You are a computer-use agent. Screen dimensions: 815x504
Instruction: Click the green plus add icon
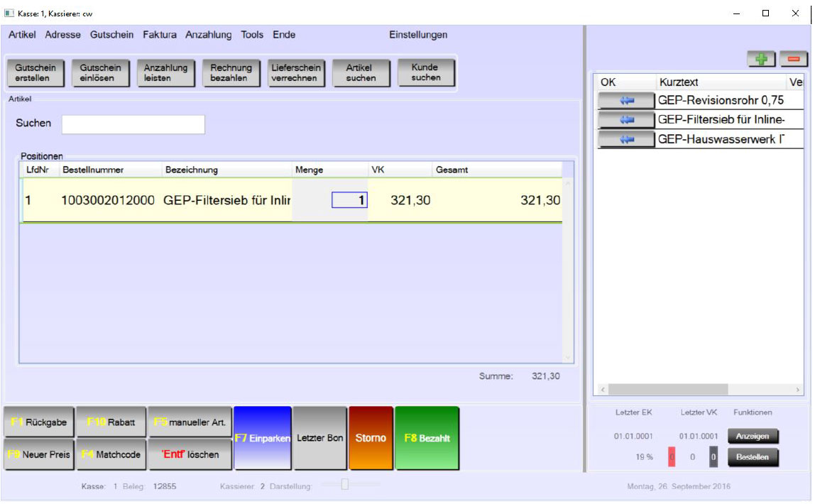coord(761,60)
